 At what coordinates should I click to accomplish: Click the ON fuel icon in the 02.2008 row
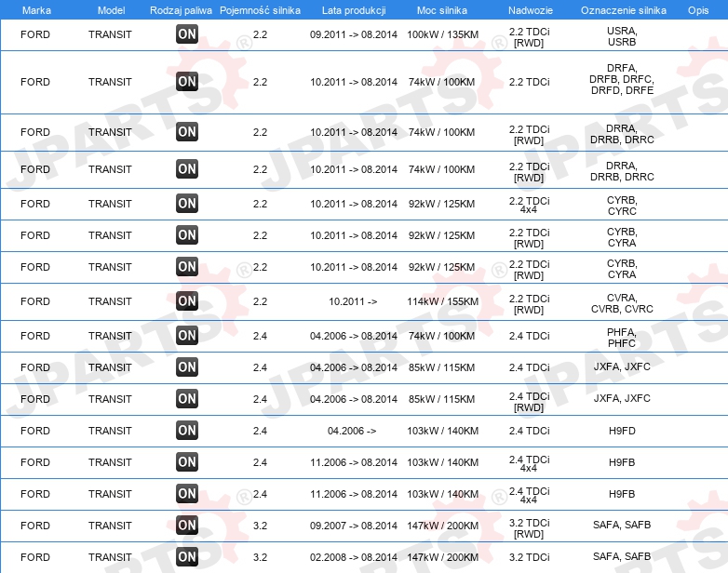click(x=187, y=557)
